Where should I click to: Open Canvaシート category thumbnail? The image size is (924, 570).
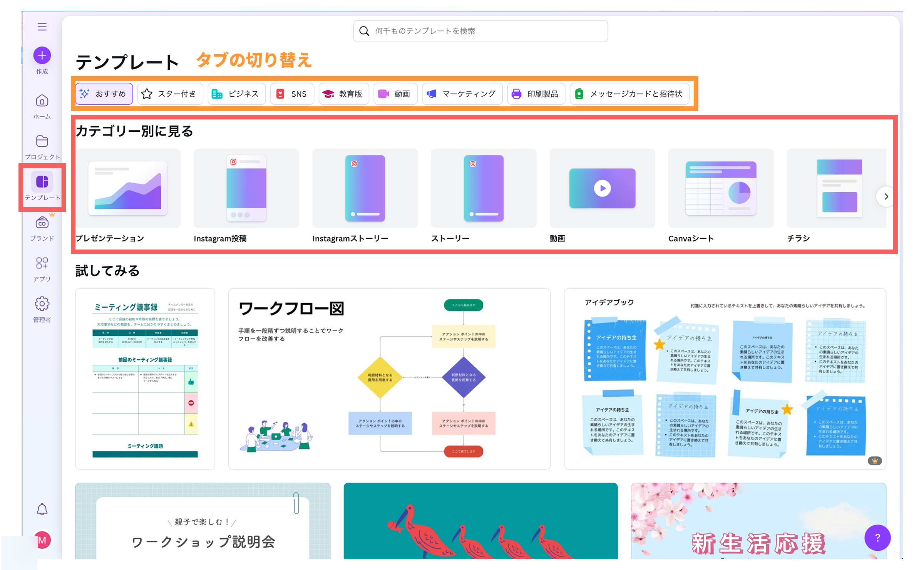(x=721, y=188)
